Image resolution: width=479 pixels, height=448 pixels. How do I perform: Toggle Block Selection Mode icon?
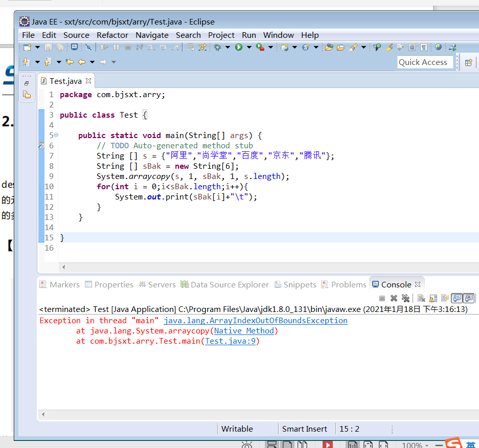coord(412,48)
